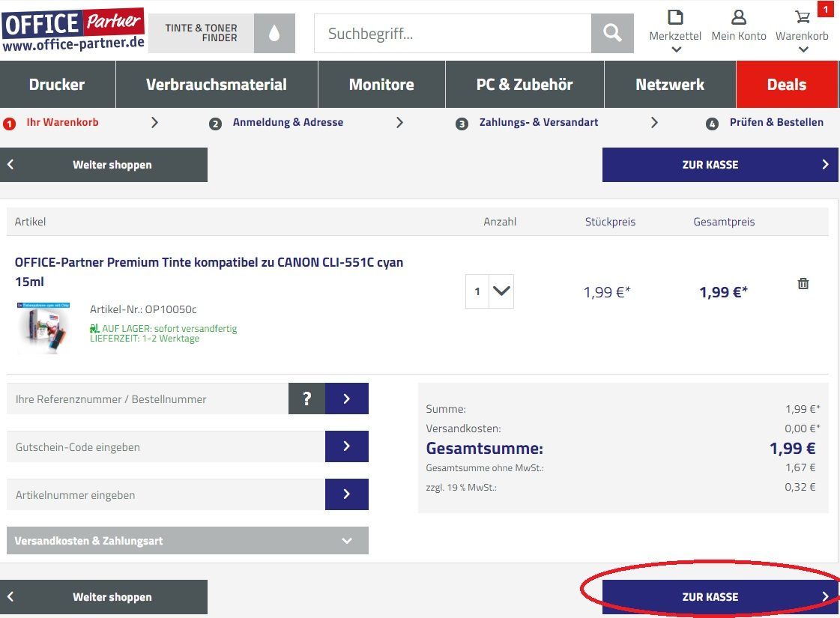Open the Drucker menu
840x618 pixels.
tap(57, 84)
